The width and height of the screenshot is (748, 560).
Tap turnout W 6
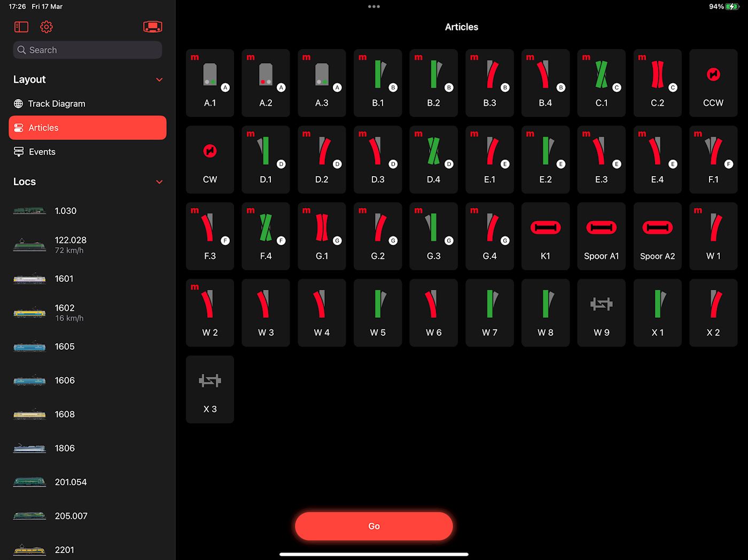pyautogui.click(x=434, y=313)
